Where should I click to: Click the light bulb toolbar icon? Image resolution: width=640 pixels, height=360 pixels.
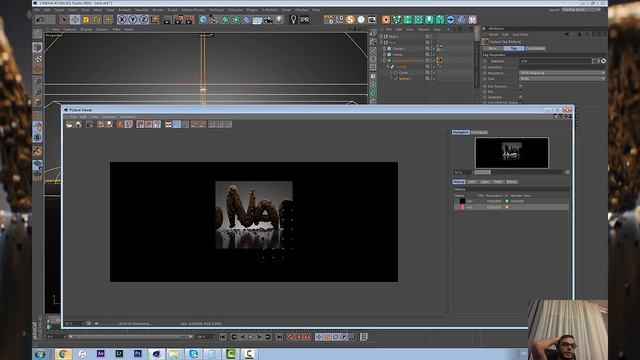pyautogui.click(x=293, y=19)
